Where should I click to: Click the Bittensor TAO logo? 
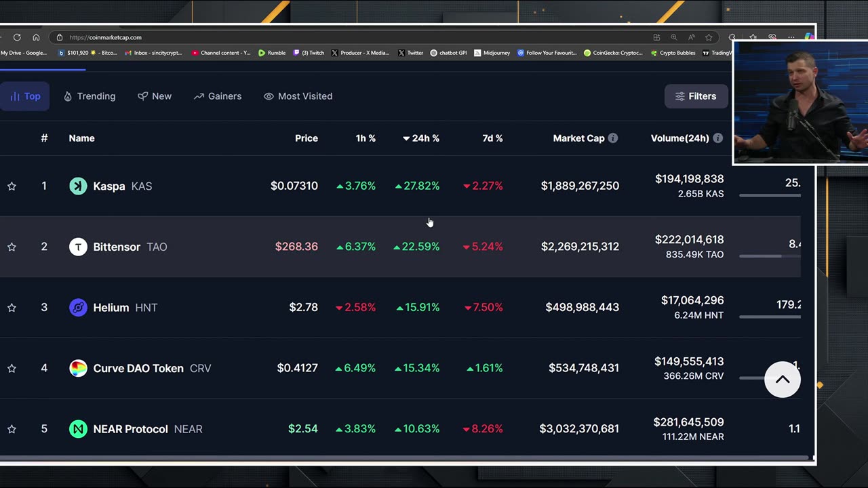[78, 247]
